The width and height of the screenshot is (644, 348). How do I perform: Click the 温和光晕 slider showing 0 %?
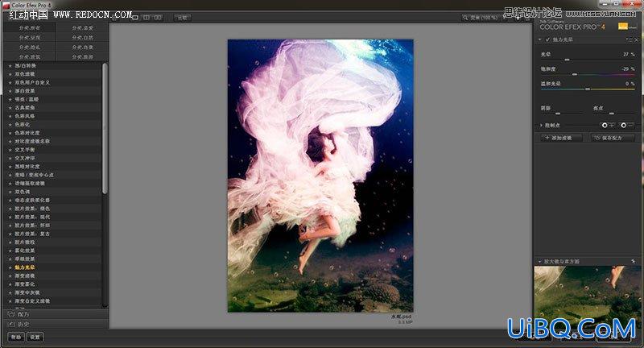(x=588, y=89)
